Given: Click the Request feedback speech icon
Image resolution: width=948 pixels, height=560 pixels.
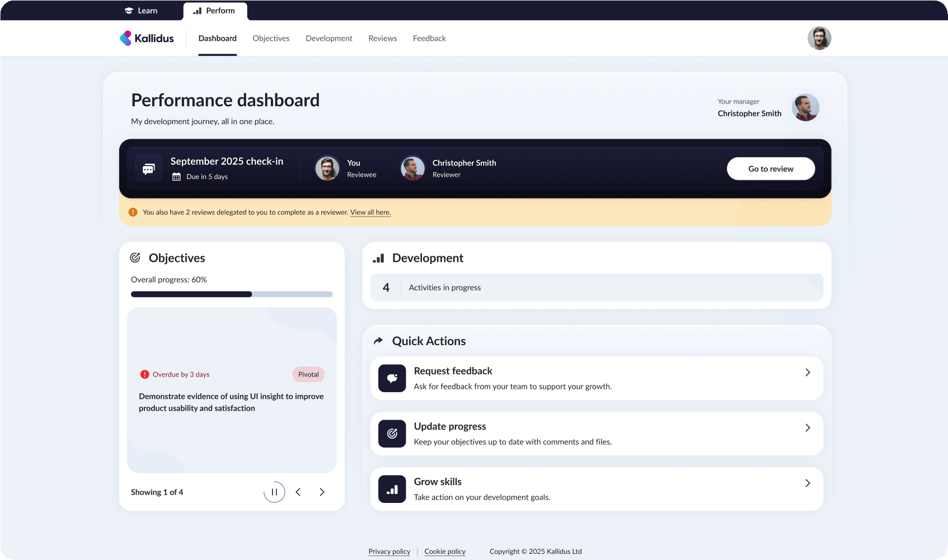Looking at the screenshot, I should point(392,378).
